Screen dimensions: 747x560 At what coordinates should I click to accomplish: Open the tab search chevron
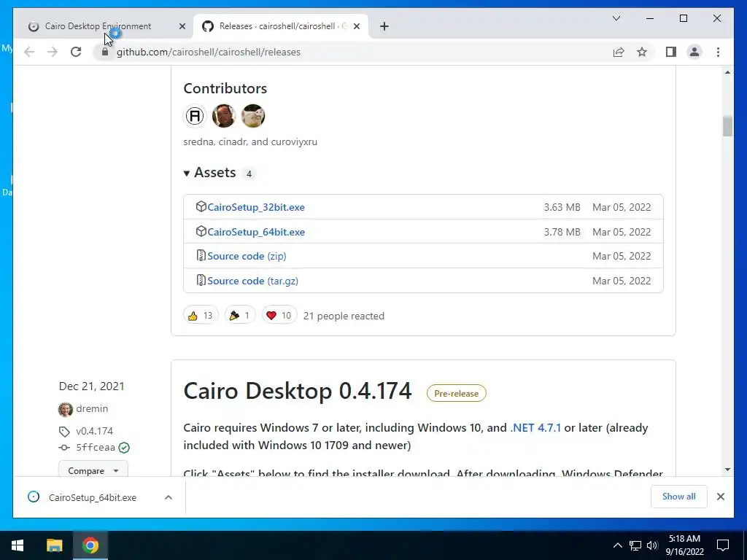click(616, 18)
